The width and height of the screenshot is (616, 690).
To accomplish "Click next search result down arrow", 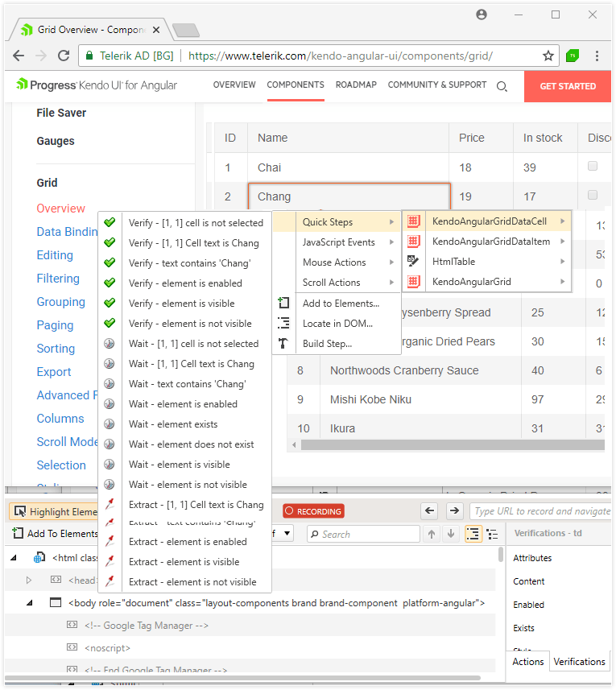I will pos(451,535).
